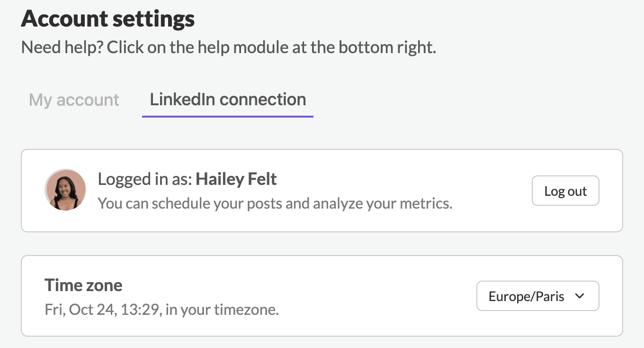Switch to the My account tab
Screen dimensions: 644x348
[x=74, y=100]
